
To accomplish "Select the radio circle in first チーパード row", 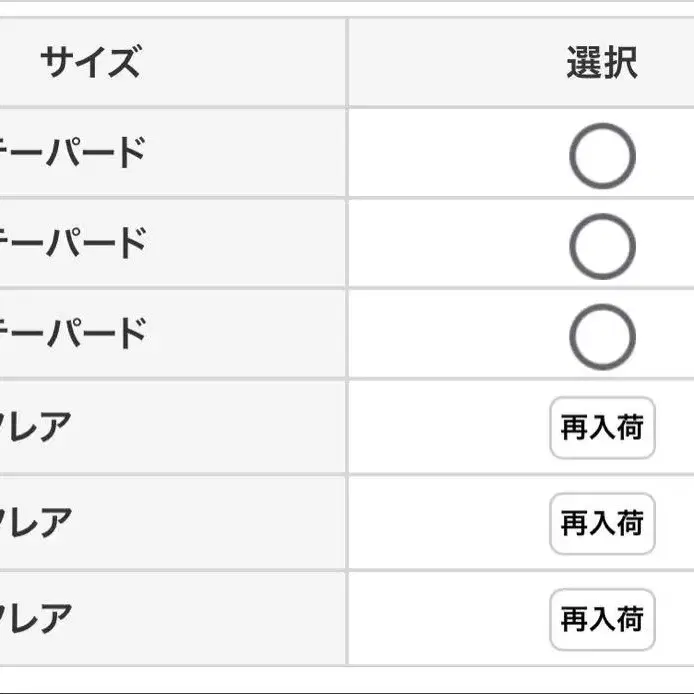I will [x=602, y=156].
